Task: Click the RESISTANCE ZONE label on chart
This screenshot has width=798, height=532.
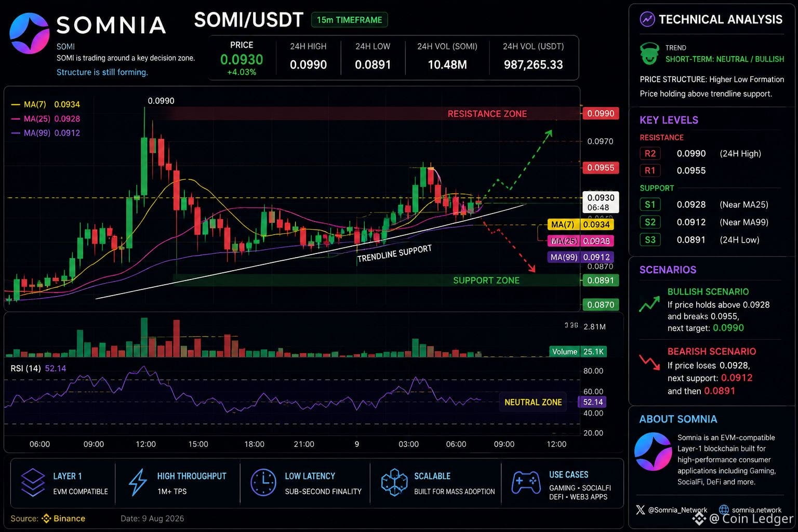Action: tap(487, 114)
